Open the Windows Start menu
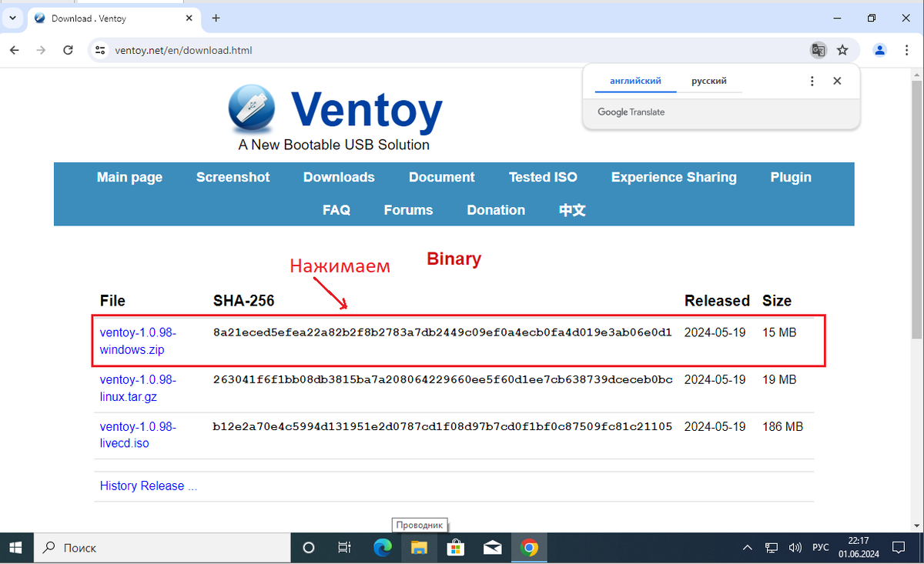The height and width of the screenshot is (564, 924). (x=16, y=548)
